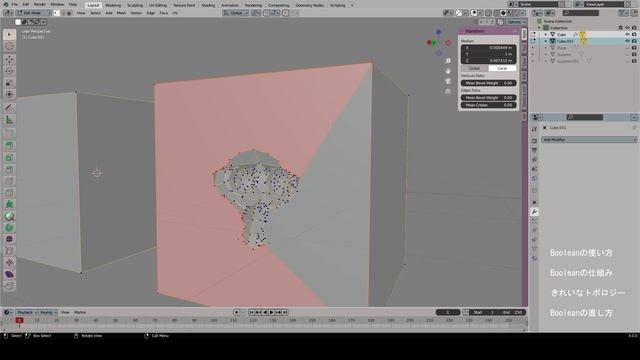Switch perspective/orthographic with grid gizmo icon

click(x=448, y=91)
